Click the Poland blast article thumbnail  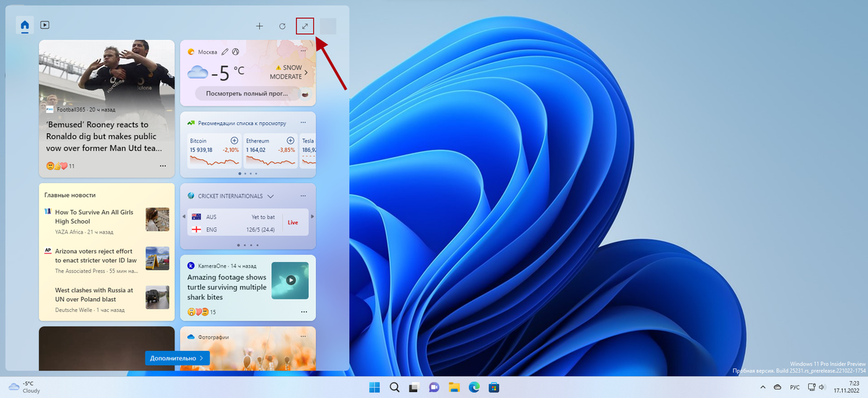(x=157, y=297)
